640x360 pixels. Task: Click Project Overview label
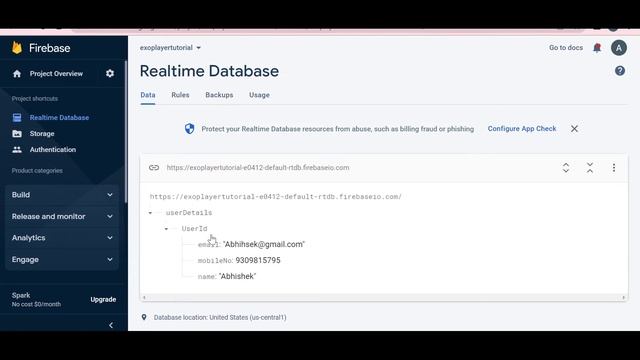(x=56, y=74)
